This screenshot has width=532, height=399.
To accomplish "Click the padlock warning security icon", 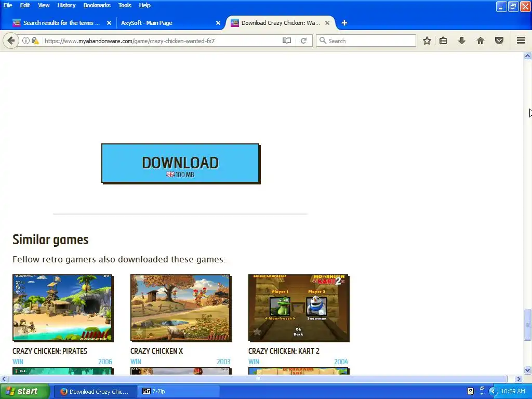I will [x=35, y=41].
